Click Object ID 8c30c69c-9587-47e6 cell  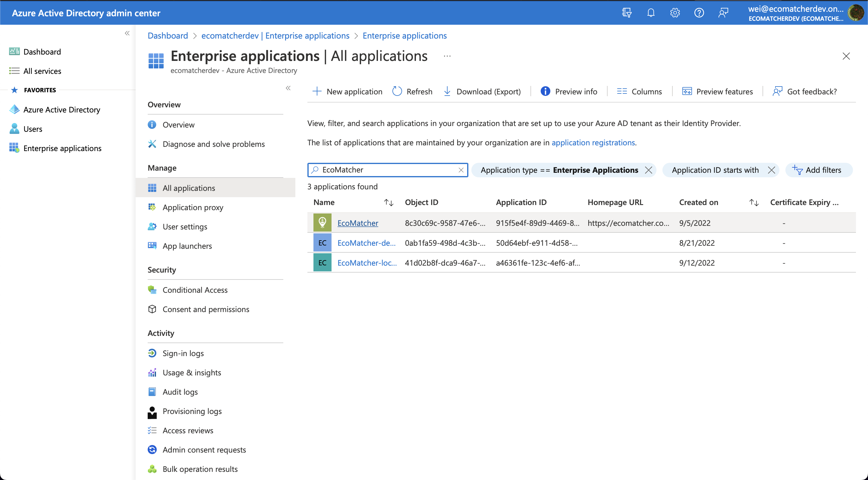point(445,223)
